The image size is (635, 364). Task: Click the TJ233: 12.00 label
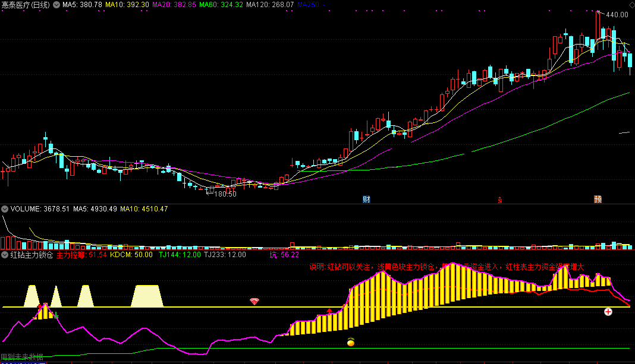click(225, 255)
